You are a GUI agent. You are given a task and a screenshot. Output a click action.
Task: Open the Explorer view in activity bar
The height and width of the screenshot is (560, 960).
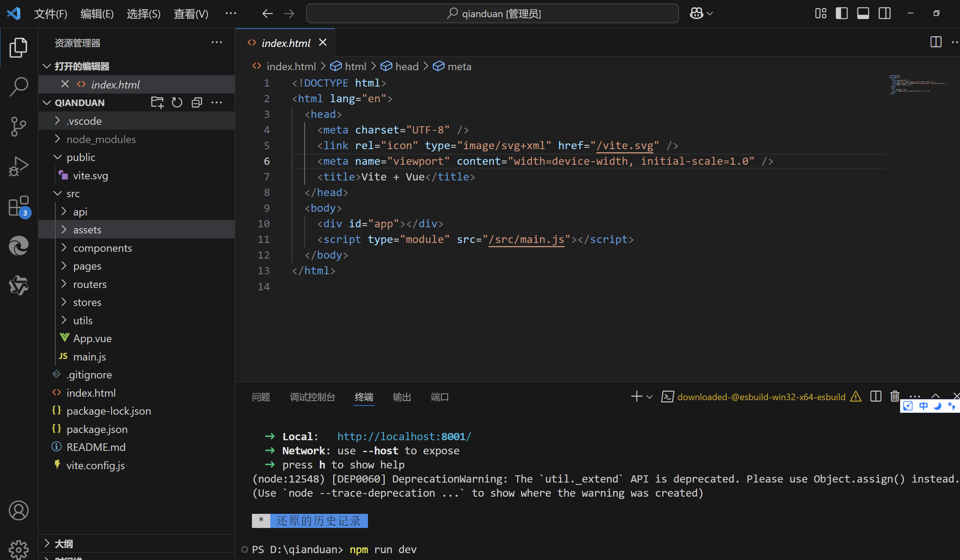click(18, 48)
